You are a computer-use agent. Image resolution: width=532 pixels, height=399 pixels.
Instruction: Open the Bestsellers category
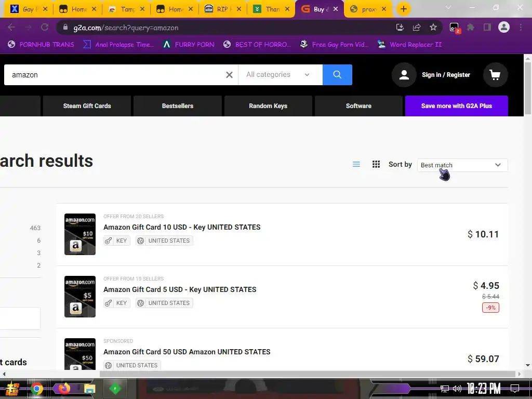coord(178,106)
